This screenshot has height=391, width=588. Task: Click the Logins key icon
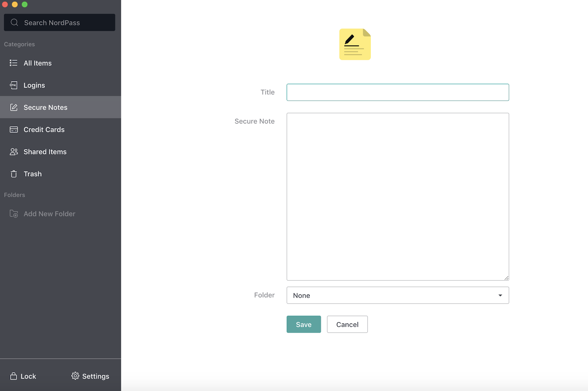[14, 85]
